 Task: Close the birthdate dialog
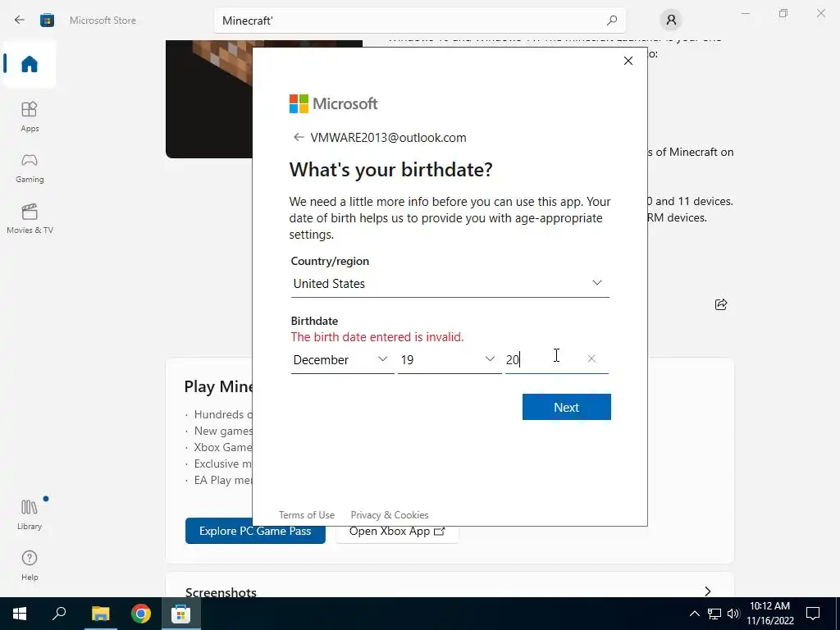[628, 61]
